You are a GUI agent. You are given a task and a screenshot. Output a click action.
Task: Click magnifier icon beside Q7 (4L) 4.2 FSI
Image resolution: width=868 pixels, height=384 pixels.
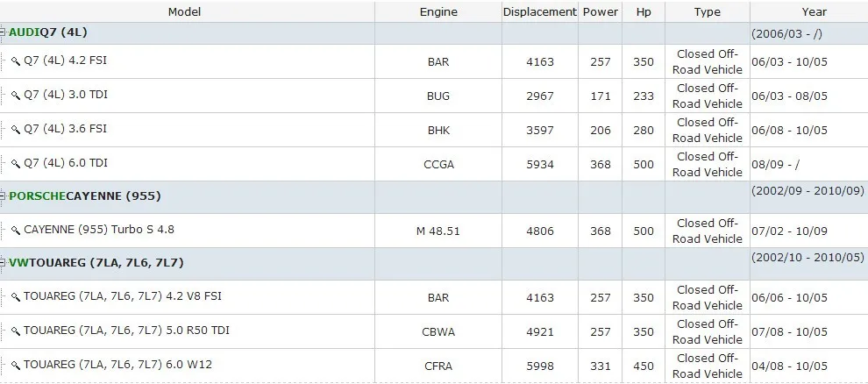point(16,60)
